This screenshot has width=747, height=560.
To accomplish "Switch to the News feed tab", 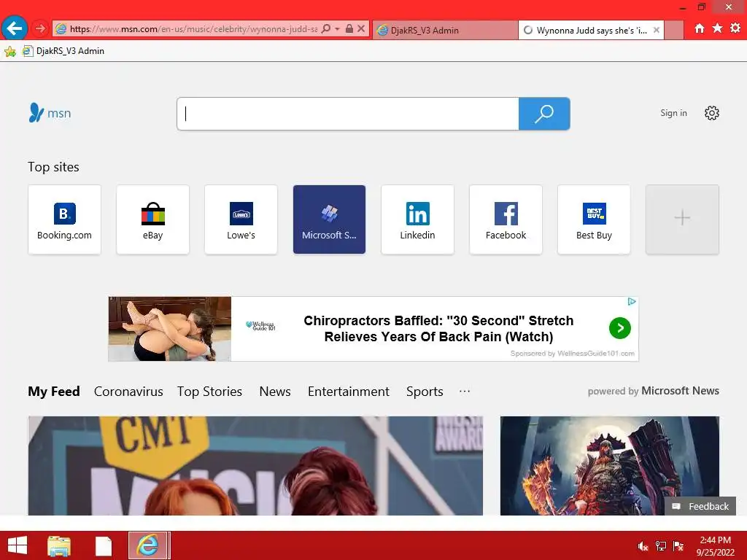I will point(275,392).
